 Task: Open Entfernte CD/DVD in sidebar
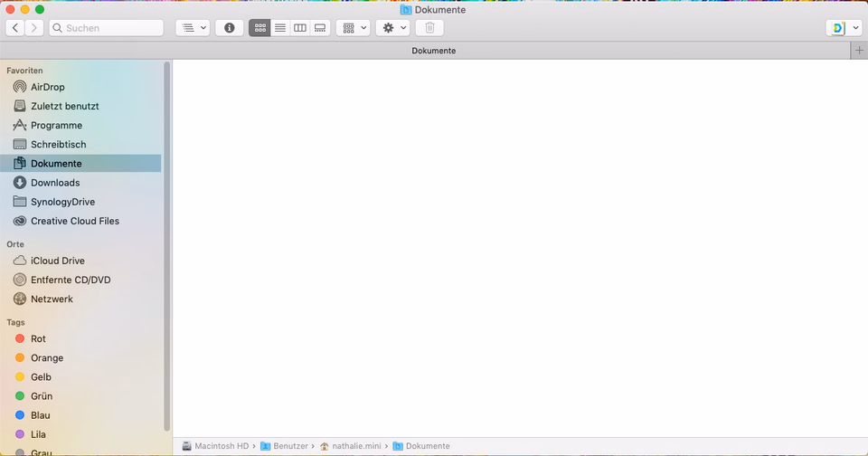(x=80, y=280)
